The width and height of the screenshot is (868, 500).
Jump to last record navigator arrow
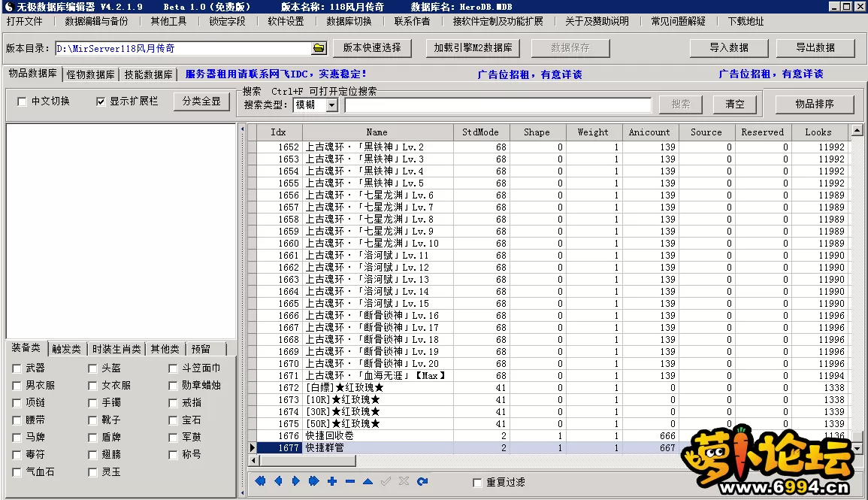click(x=314, y=481)
